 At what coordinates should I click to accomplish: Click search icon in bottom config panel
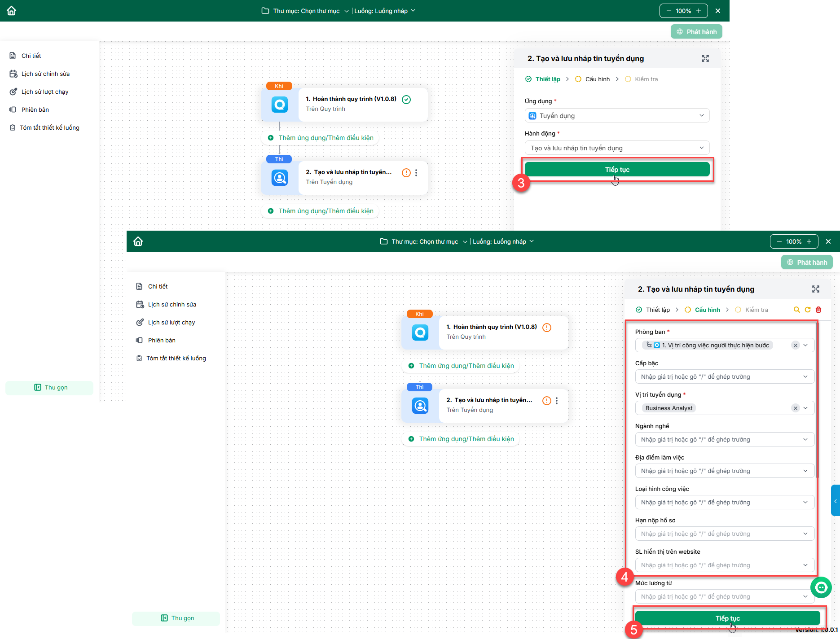click(797, 310)
